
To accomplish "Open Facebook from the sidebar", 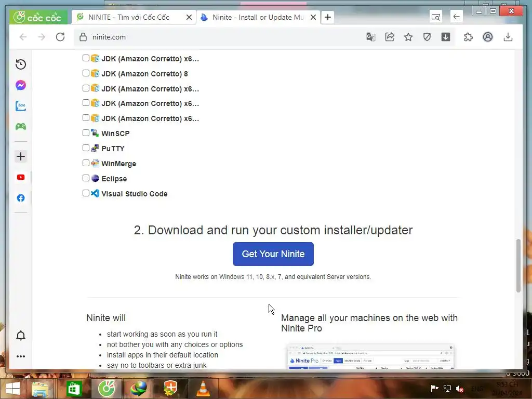I will tap(21, 198).
